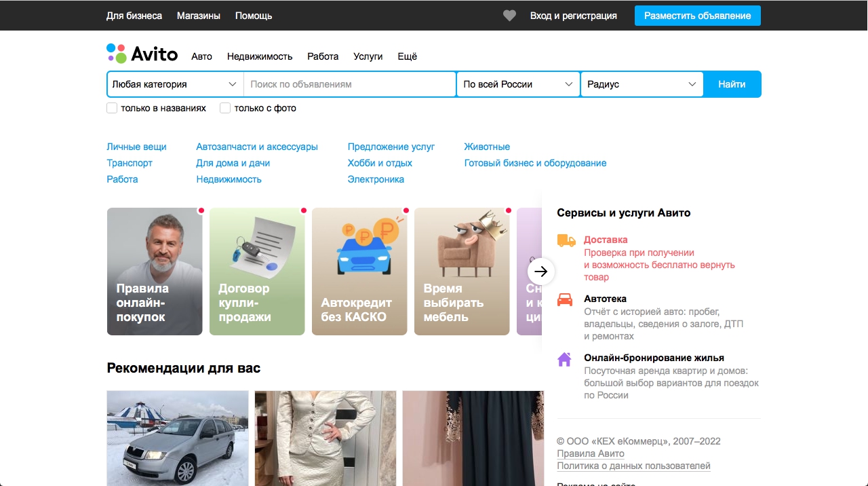Viewport: 868px width, 486px height.
Task: Click 'Разместить объявление' button
Action: [x=698, y=16]
